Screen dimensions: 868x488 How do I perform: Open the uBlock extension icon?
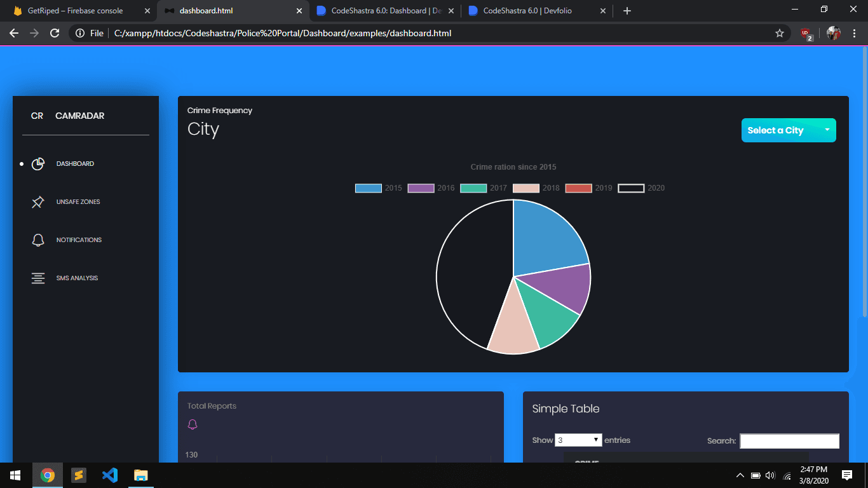806,34
